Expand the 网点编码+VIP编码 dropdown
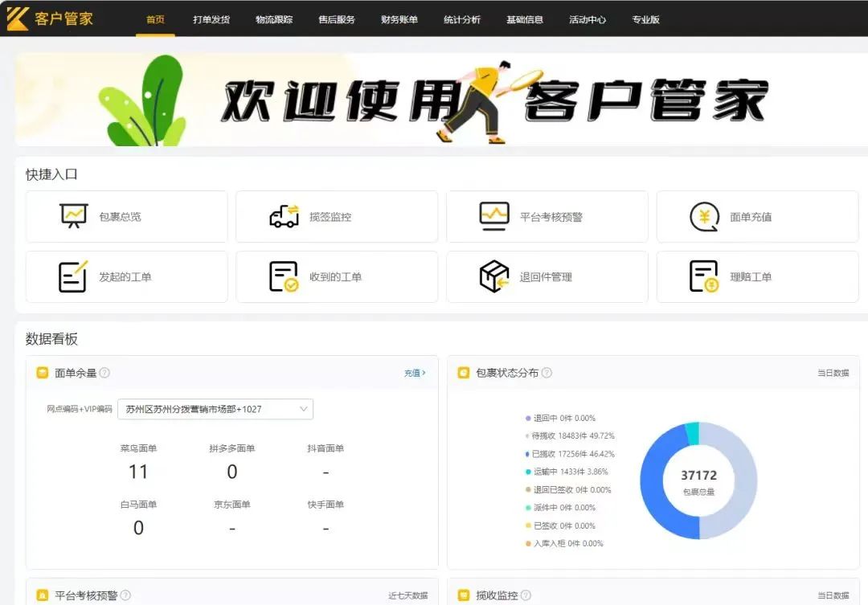Viewport: 868px width, 605px height. [x=215, y=409]
